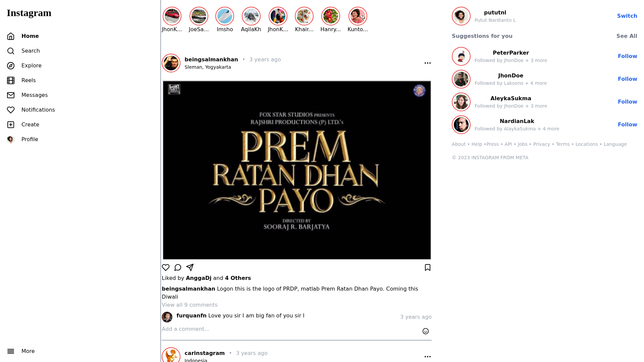
Task: Open options menu for carinstagram post
Action: [428, 357]
